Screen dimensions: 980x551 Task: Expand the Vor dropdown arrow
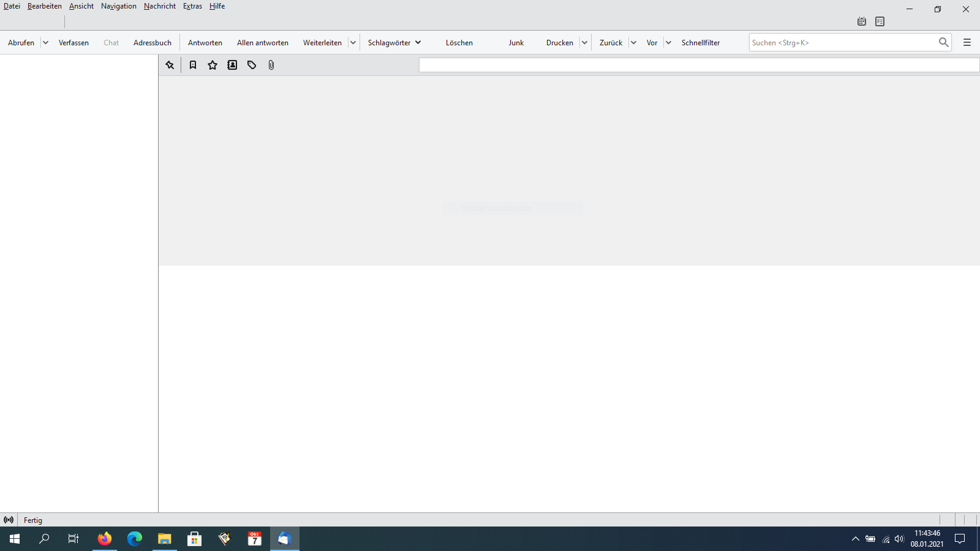pyautogui.click(x=668, y=43)
